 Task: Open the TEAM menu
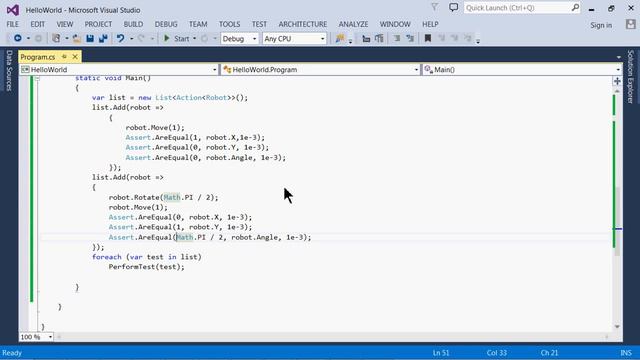pyautogui.click(x=198, y=24)
